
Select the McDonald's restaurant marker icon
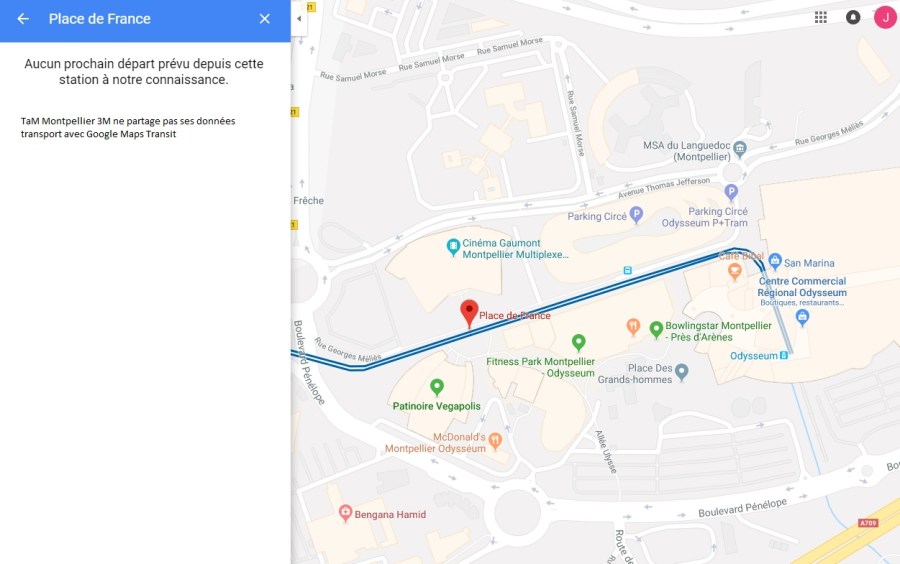495,440
